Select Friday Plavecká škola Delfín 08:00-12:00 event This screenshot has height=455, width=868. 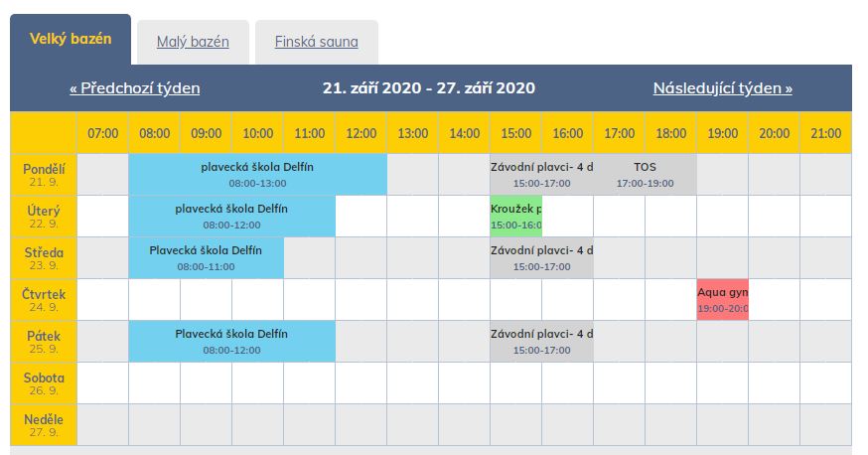click(x=232, y=342)
